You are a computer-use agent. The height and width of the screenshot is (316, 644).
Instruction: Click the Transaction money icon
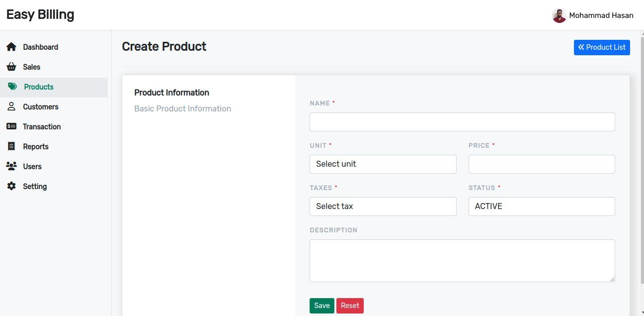pos(11,126)
